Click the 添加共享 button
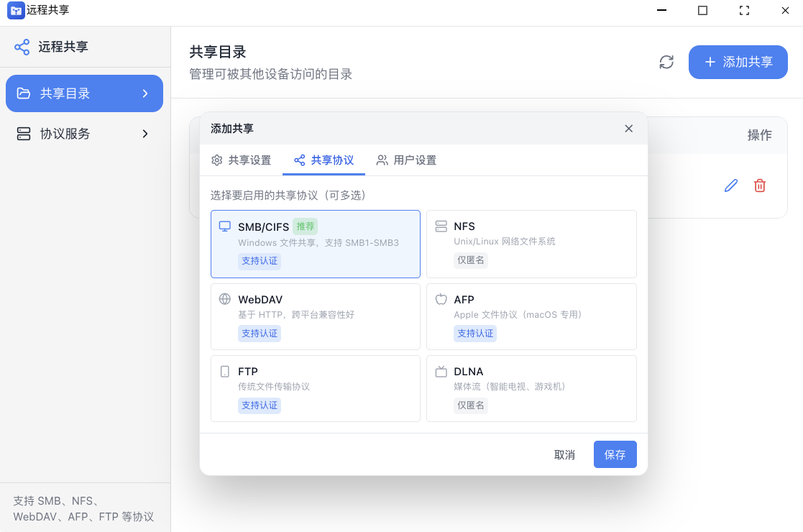The width and height of the screenshot is (803, 532). tap(738, 62)
